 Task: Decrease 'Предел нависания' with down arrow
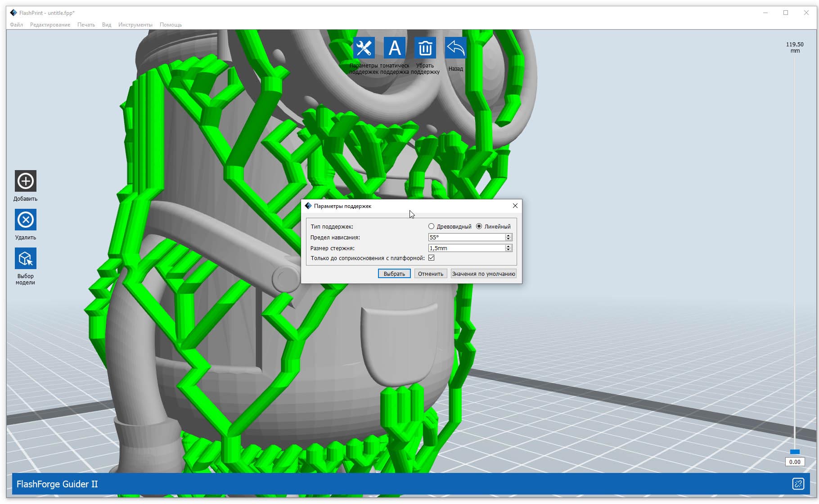508,239
